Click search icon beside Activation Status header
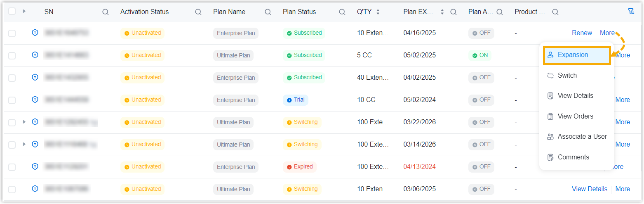Screen dimensions: 644x204 click(198, 12)
